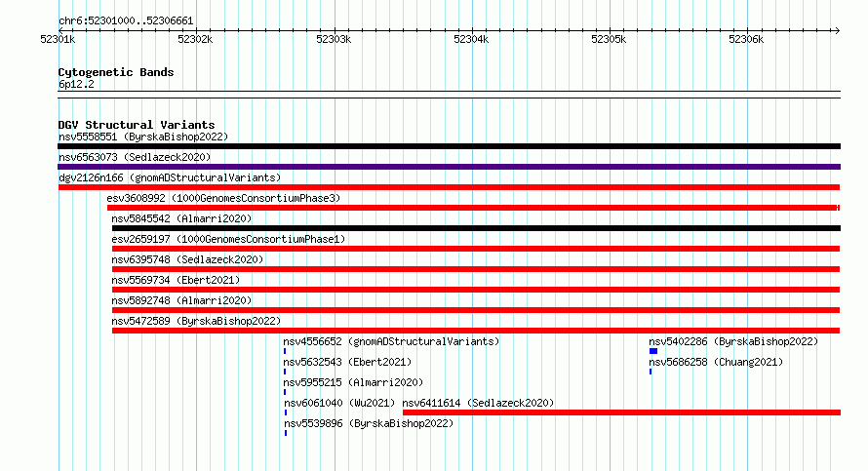Screen dimensions: 868x471
Task: Click the DGV Structural Variants track title
Action: (137, 125)
